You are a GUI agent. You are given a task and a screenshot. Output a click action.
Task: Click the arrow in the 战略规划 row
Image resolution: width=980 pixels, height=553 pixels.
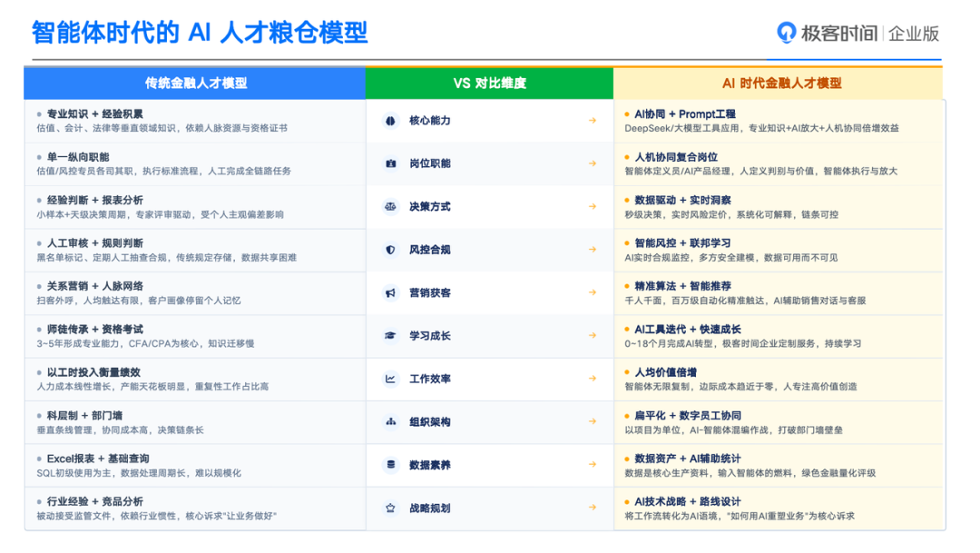point(592,509)
